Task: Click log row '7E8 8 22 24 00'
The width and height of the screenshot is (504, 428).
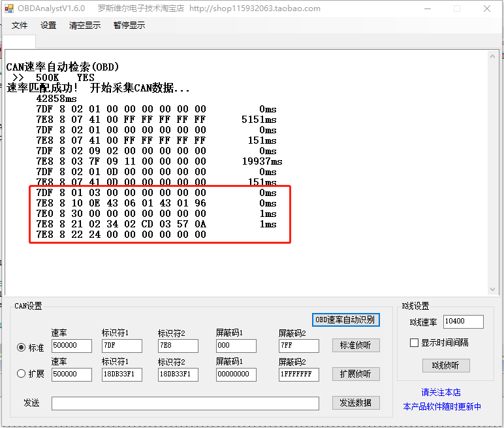Action: (121, 235)
